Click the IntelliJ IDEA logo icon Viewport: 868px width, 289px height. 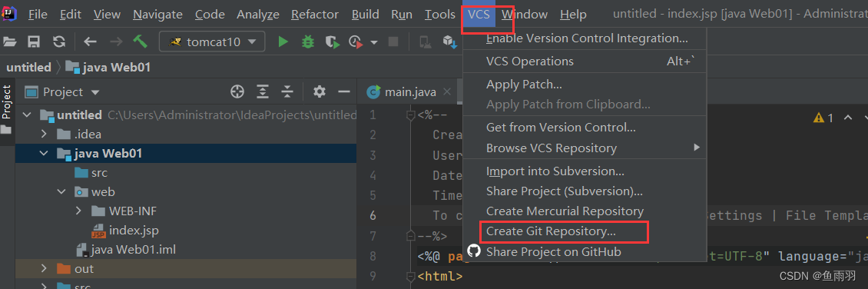tap(8, 13)
